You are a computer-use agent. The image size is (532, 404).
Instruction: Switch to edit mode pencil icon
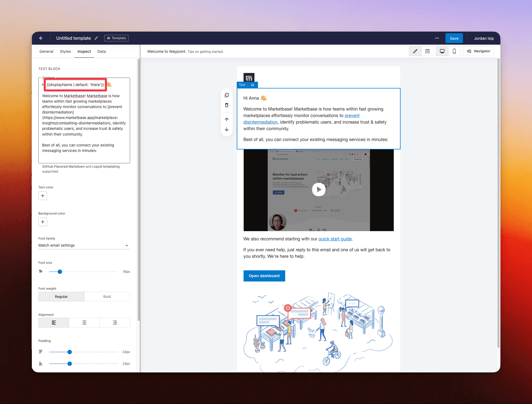coord(415,51)
